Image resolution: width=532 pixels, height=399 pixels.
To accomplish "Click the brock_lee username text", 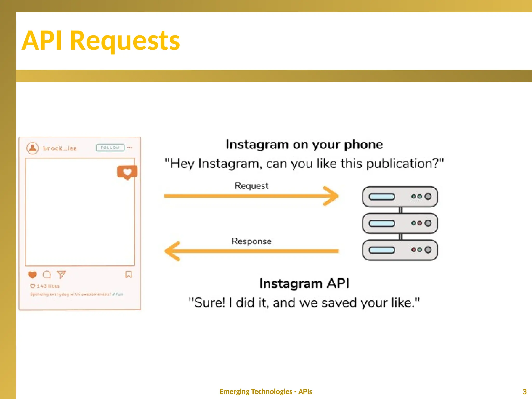I will click(x=60, y=148).
